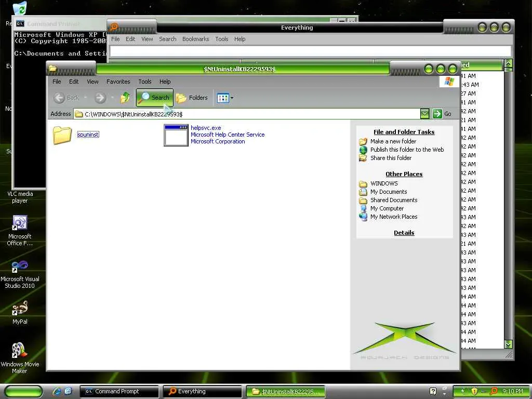Open Everything's Bookmarks menu
This screenshot has width=532, height=399.
coord(195,39)
